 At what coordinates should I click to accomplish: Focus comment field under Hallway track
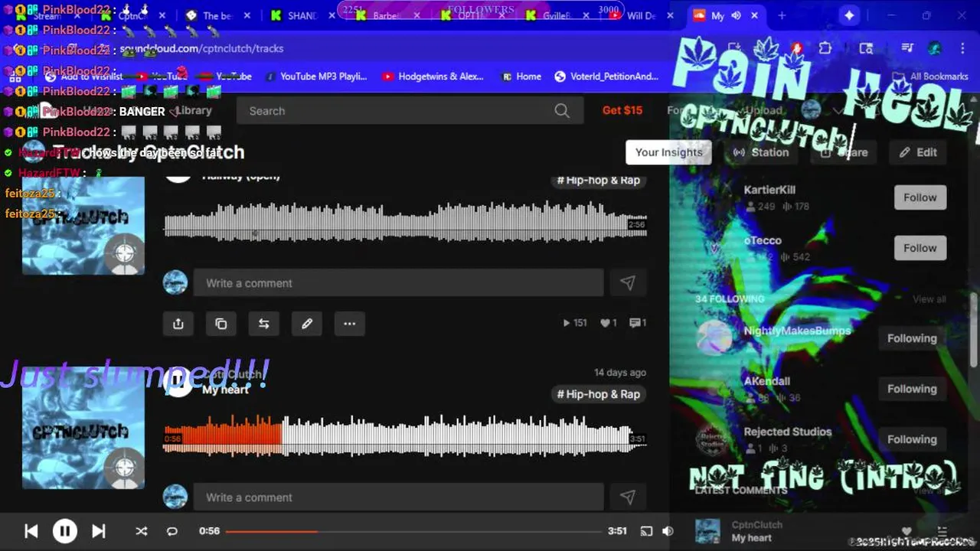(x=398, y=283)
